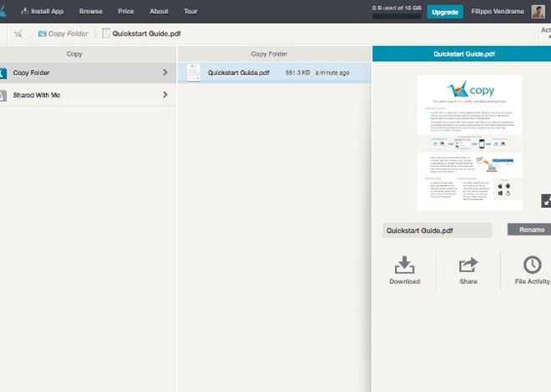Click the File Activity label

(533, 281)
